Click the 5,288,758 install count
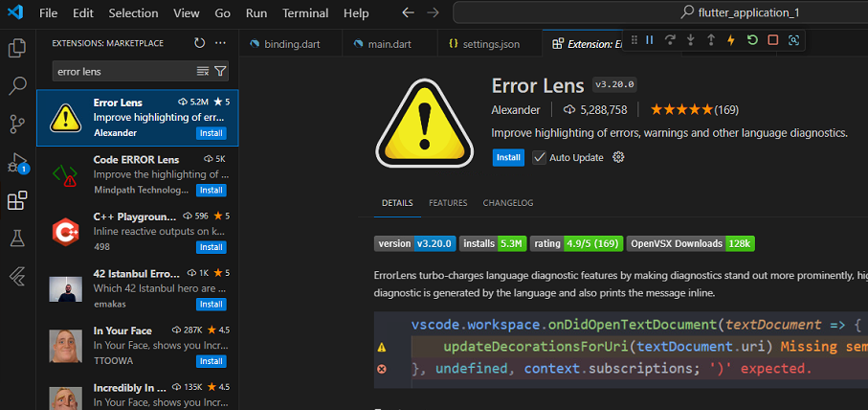The height and width of the screenshot is (410, 868). (x=595, y=110)
